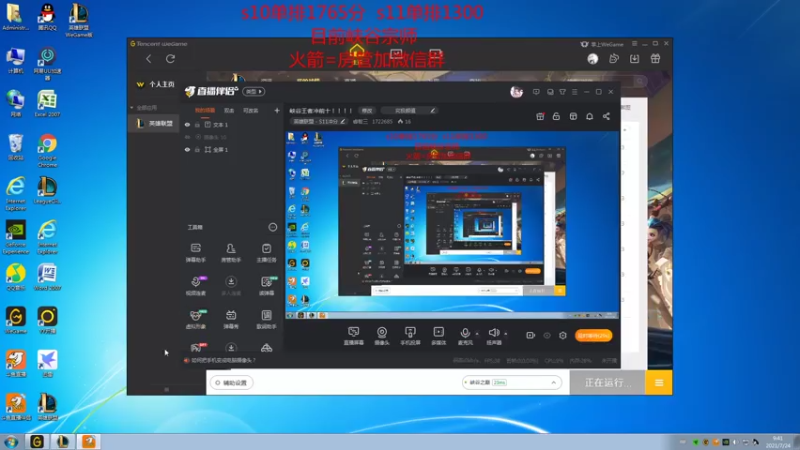Click the share icon above the preview
The image size is (800, 450).
(606, 116)
